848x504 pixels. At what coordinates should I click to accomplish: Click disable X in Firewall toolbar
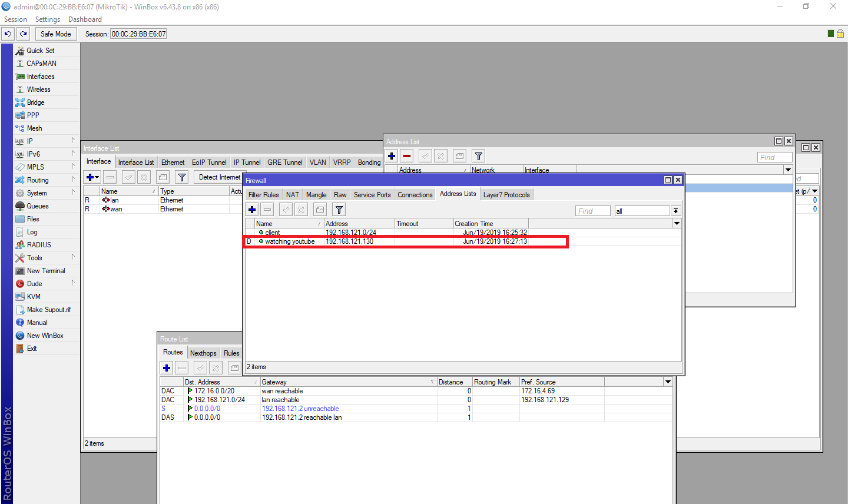tap(302, 210)
